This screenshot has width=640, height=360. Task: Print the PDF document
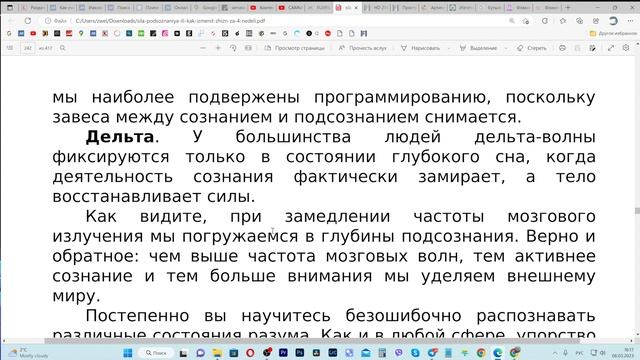pyautogui.click(x=562, y=48)
